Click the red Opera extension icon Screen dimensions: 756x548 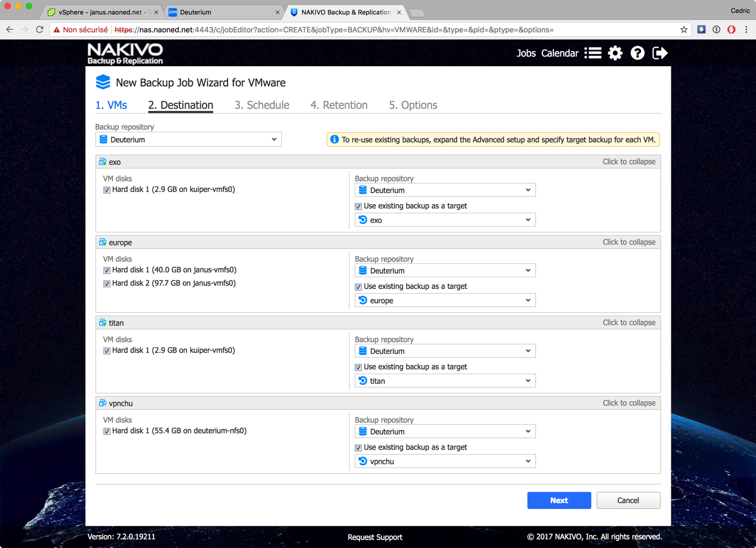(x=731, y=30)
